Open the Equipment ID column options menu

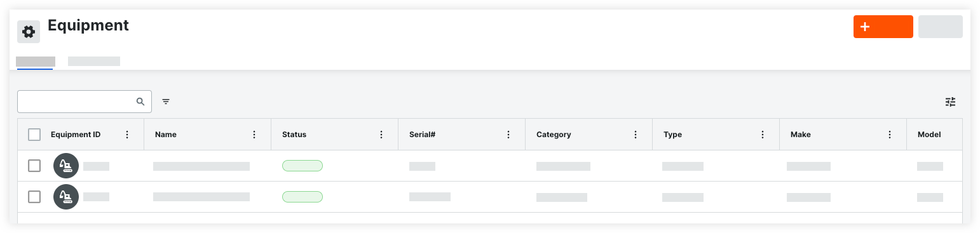(127, 135)
